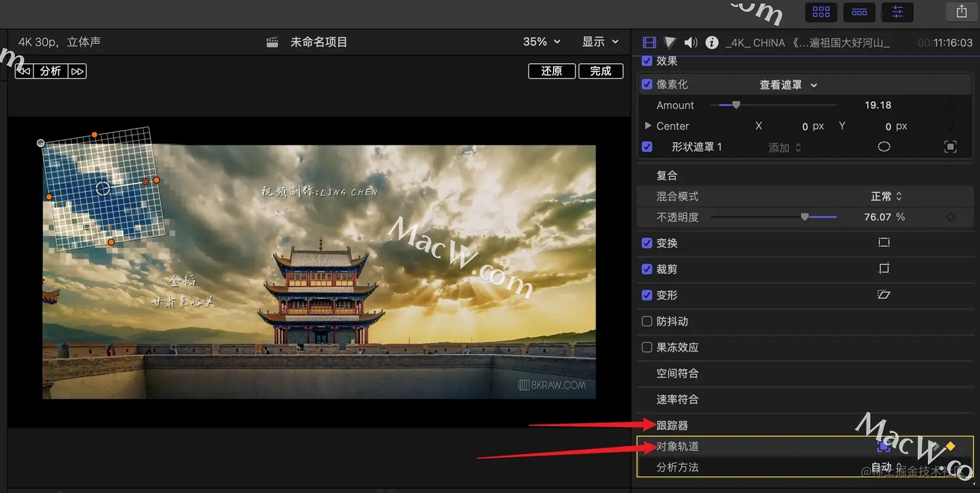The height and width of the screenshot is (493, 980).
Task: Click the clapperboard project icon
Action: [273, 42]
